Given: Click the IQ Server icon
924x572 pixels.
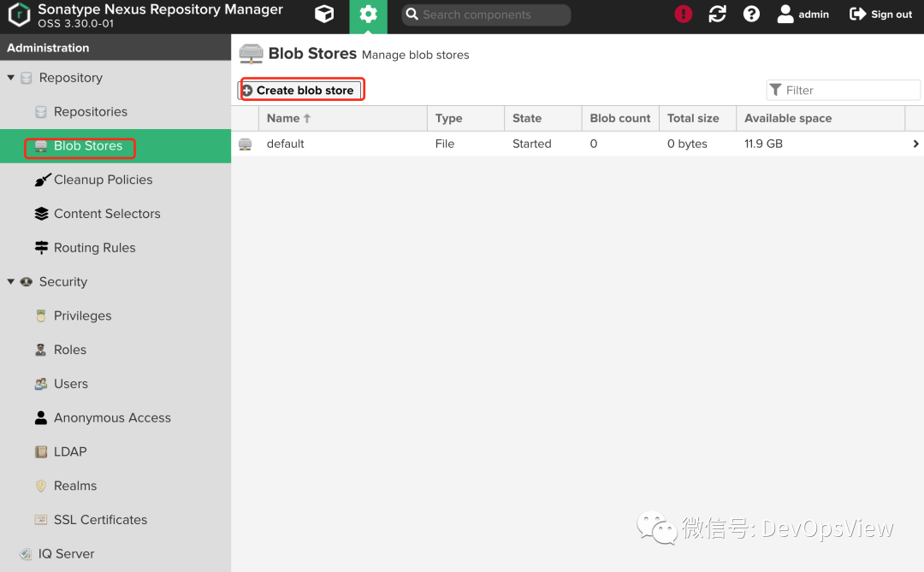Looking at the screenshot, I should [26, 554].
